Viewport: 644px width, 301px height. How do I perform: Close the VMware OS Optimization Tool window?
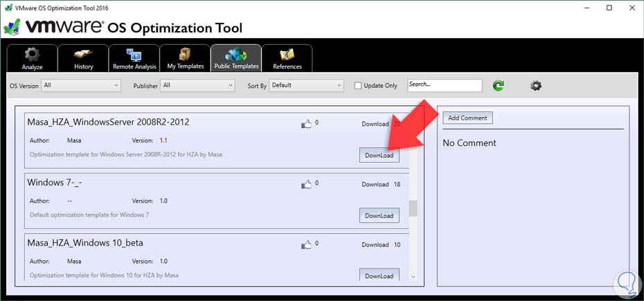tap(632, 8)
